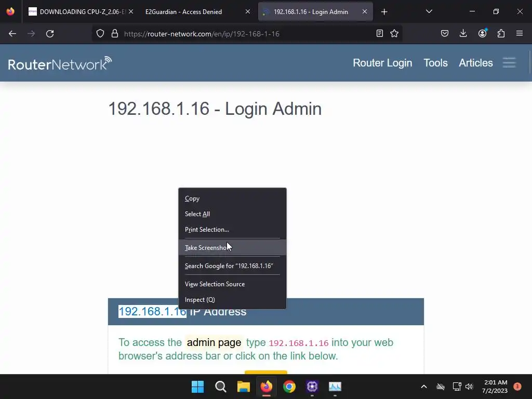Image resolution: width=532 pixels, height=399 pixels.
Task: Open the site hamburger menu icon
Action: [509, 63]
